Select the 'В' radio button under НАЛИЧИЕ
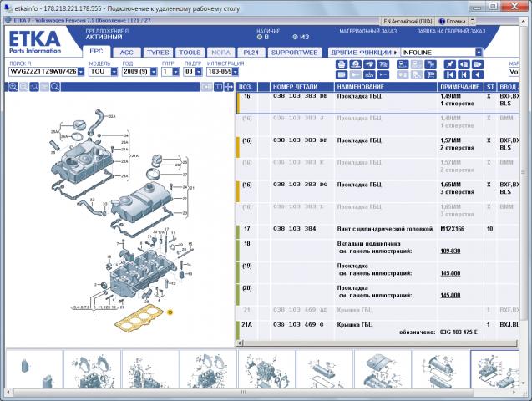 tap(260, 37)
